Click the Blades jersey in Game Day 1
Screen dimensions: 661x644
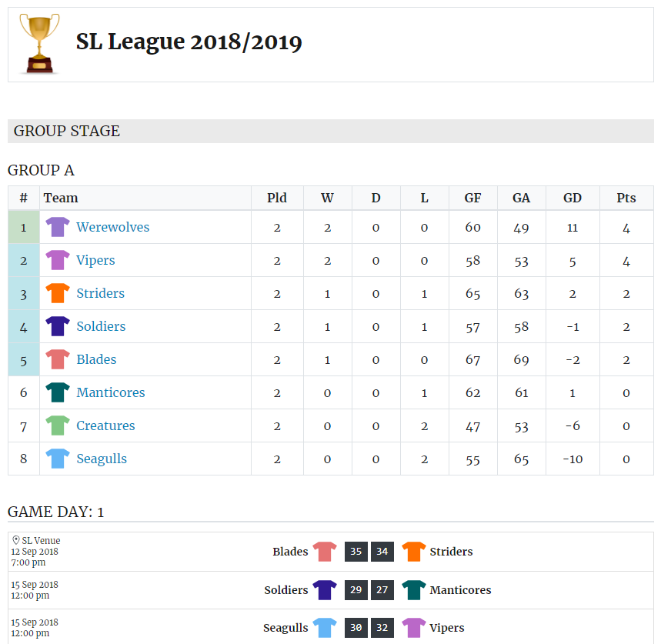[325, 552]
